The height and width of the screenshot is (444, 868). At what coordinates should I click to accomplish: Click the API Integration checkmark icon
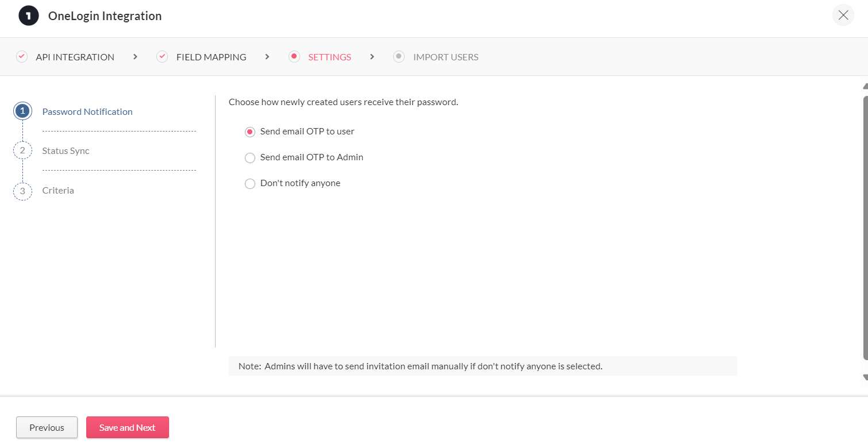[x=22, y=56]
